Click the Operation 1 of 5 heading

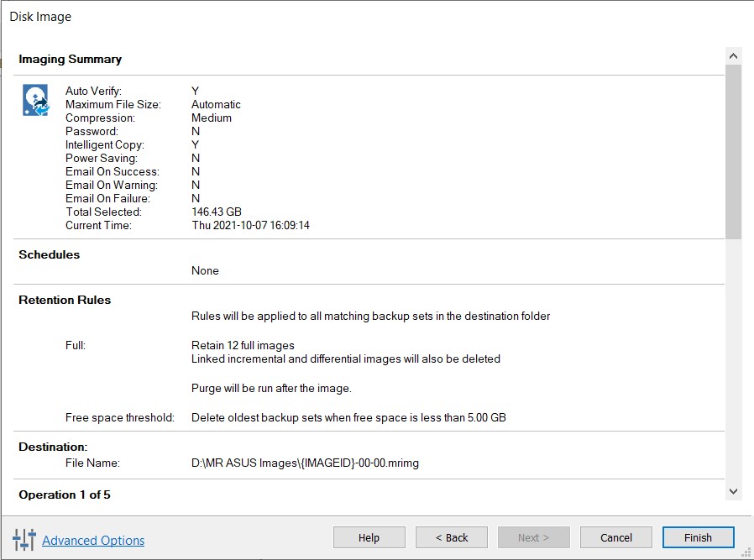point(65,495)
